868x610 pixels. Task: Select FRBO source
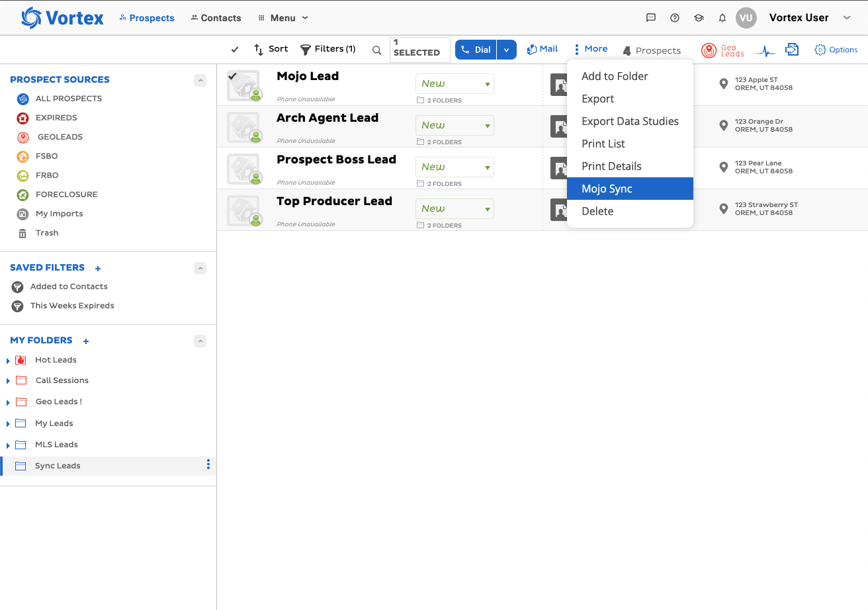pyautogui.click(x=38, y=175)
